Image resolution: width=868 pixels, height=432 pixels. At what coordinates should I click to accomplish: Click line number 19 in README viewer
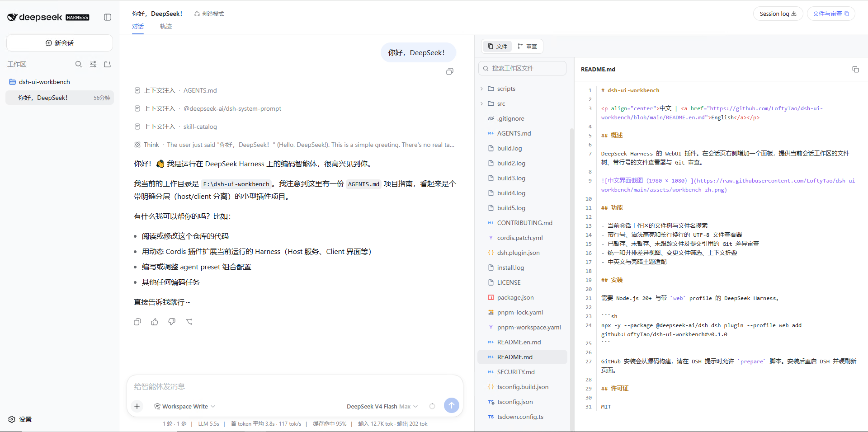[589, 280]
